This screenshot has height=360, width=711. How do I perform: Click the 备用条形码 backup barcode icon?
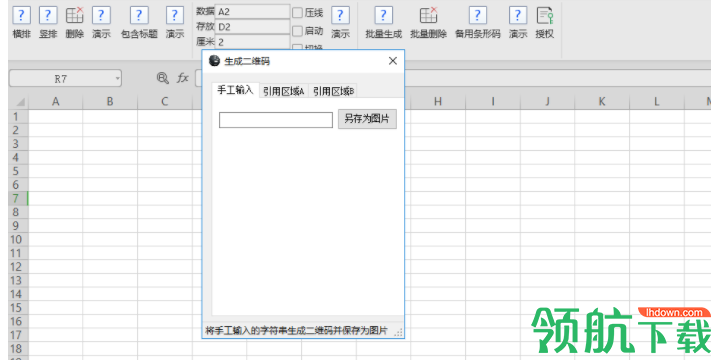477,15
